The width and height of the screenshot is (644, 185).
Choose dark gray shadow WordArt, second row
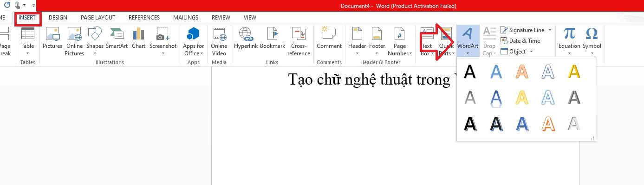point(574,97)
